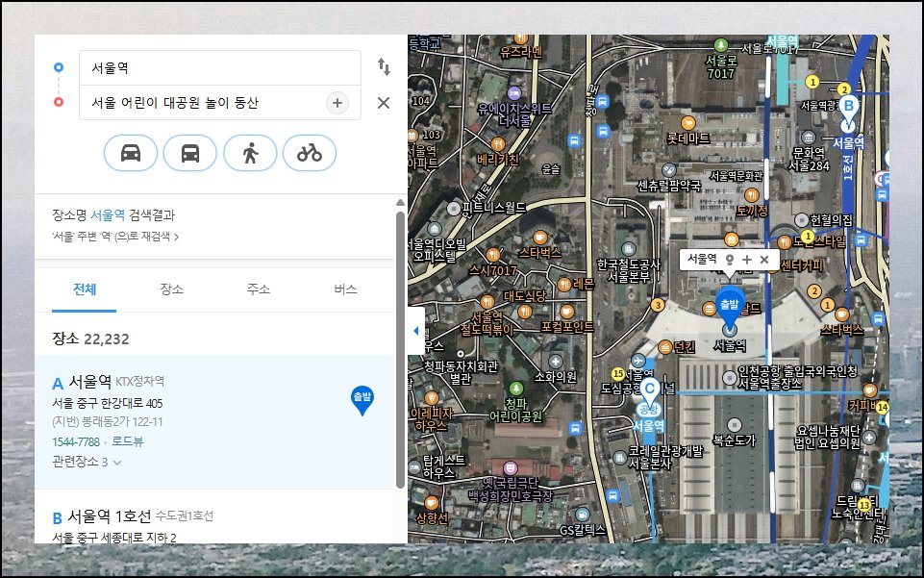Open the 버스 tab
Image resolution: width=924 pixels, height=578 pixels.
(x=345, y=289)
